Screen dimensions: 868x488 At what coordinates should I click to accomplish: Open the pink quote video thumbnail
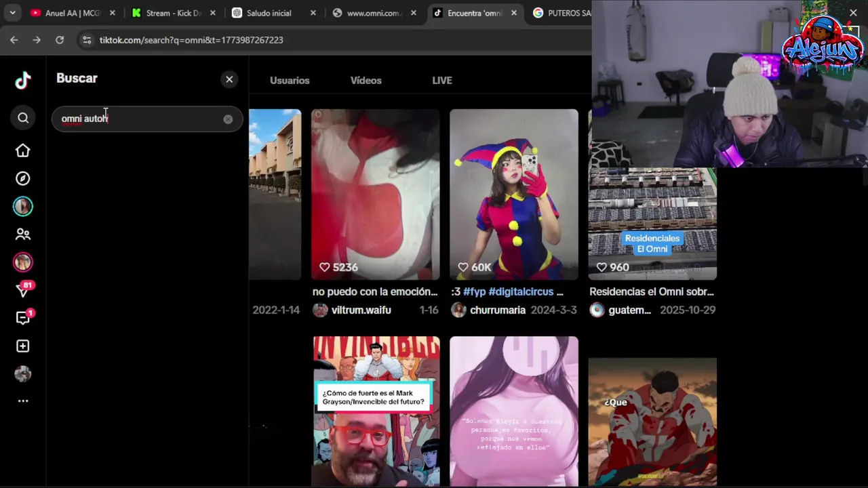pyautogui.click(x=514, y=411)
